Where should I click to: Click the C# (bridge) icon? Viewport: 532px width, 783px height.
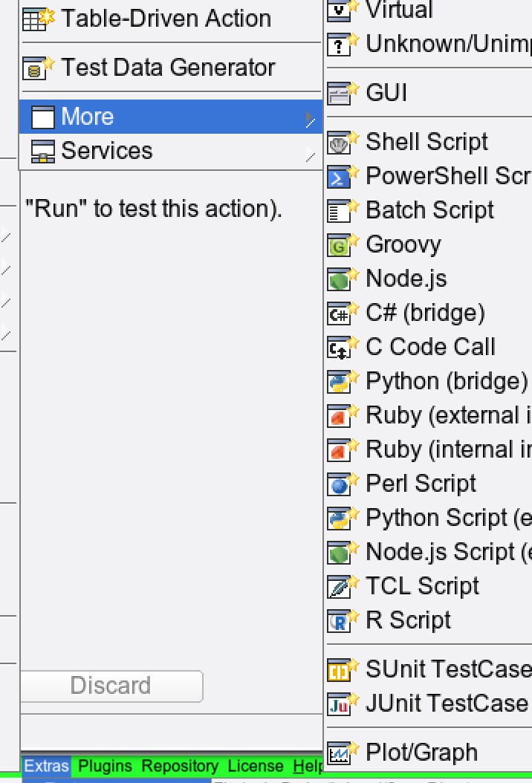[340, 313]
